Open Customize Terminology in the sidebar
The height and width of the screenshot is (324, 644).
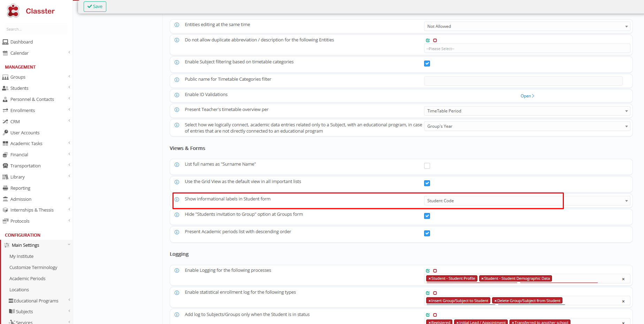[33, 267]
